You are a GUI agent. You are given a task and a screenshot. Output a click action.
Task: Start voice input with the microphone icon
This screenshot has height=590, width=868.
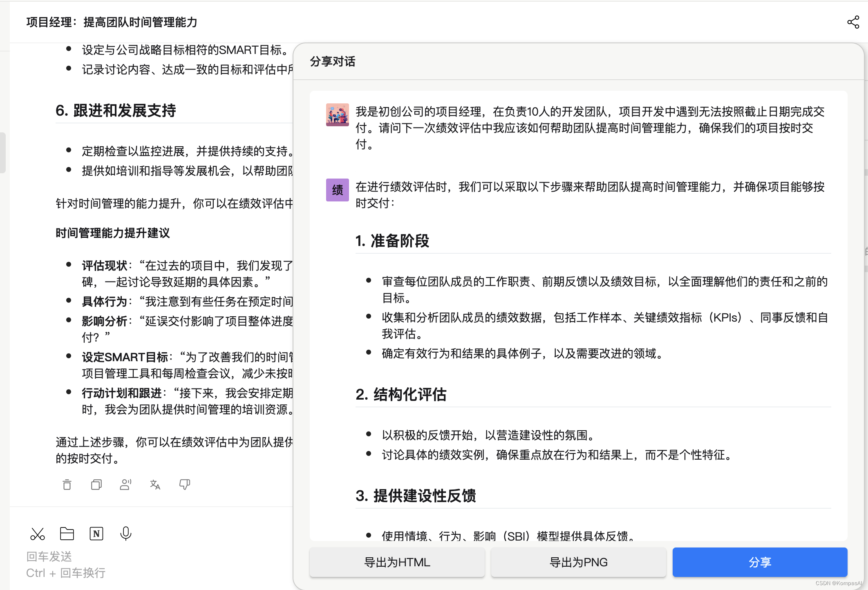click(126, 534)
